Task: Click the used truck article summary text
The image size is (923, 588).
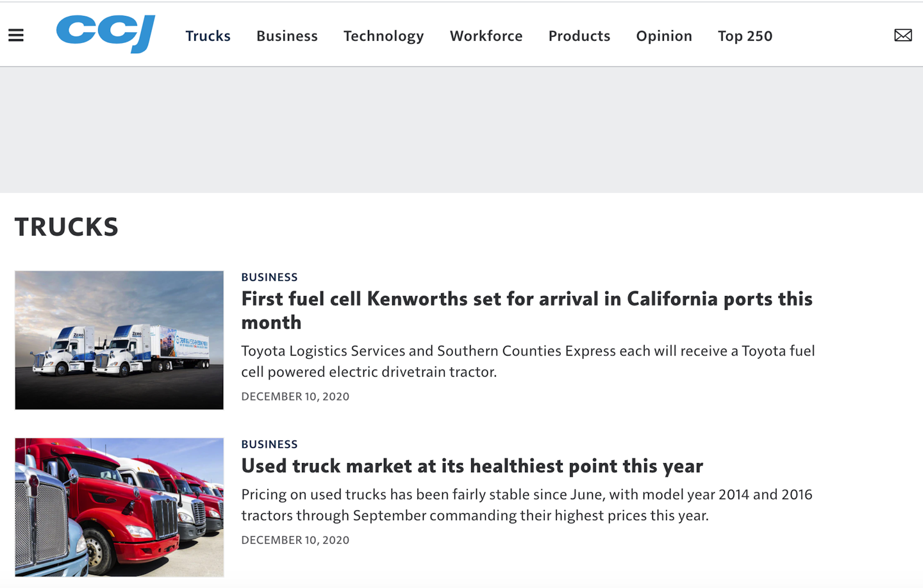Action: (526, 505)
